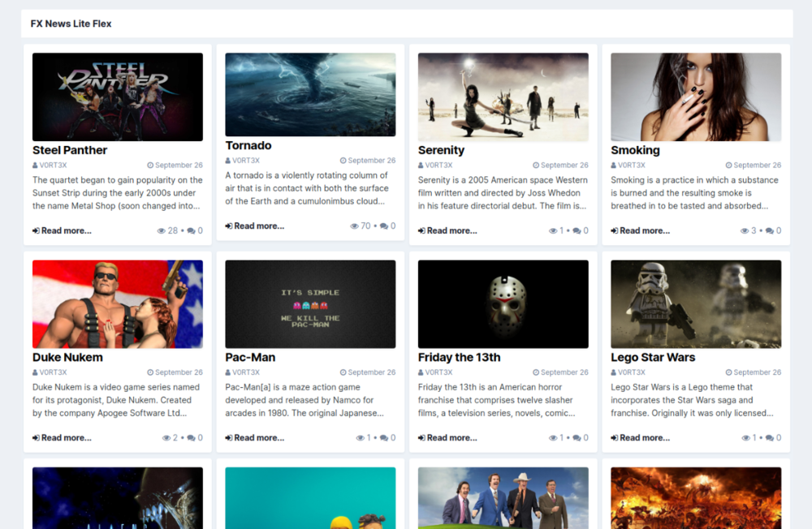Click the views eye icon on Smoking card

coord(745,231)
